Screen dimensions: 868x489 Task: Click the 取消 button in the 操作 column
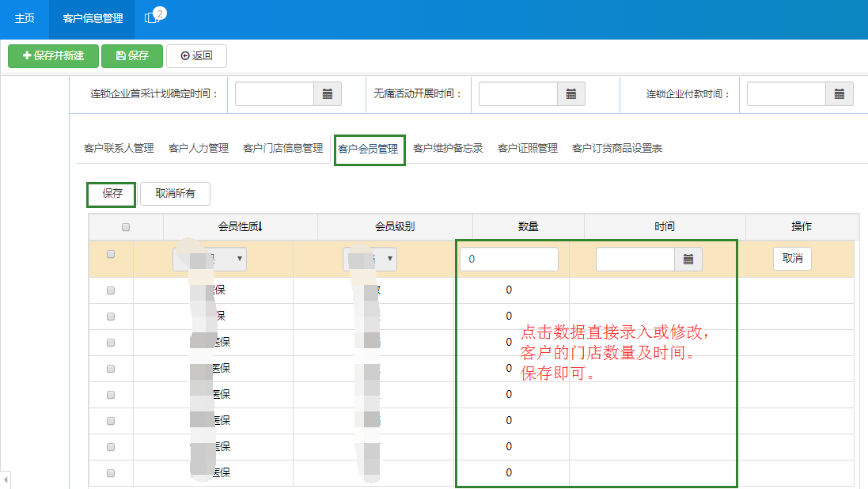coord(791,259)
